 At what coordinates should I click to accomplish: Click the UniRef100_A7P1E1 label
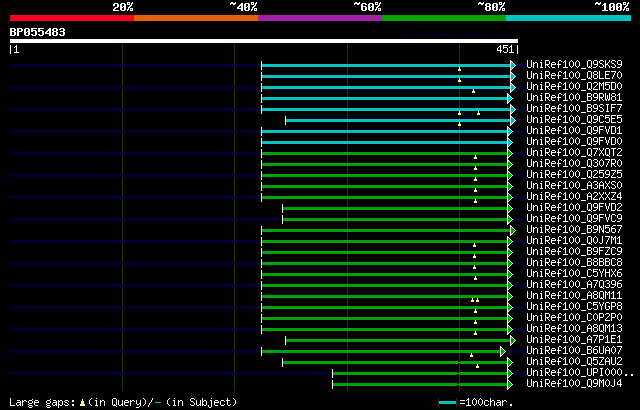(574, 340)
